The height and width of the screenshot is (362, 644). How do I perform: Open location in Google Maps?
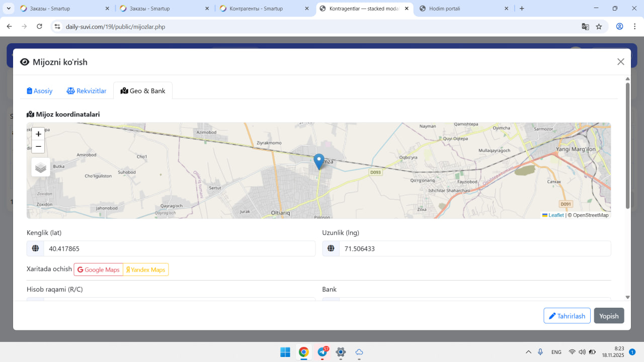(x=99, y=270)
